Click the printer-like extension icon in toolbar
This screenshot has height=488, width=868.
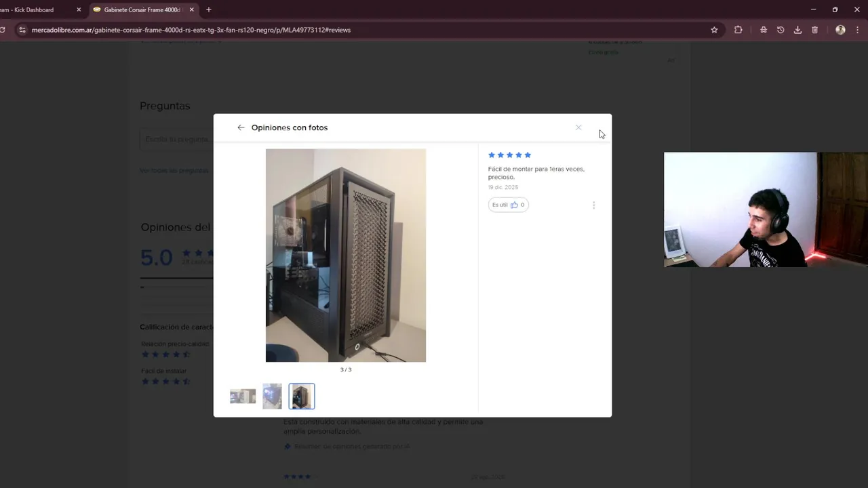click(764, 30)
